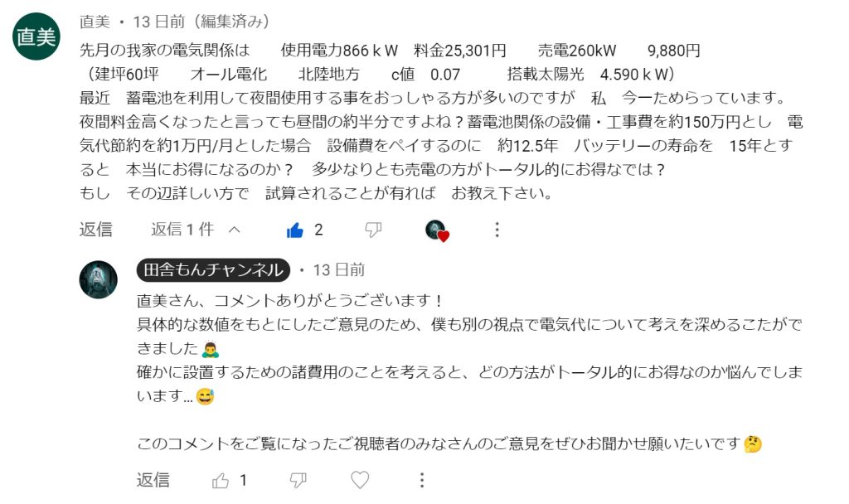This screenshot has width=849, height=504.
Task: Click the blue thumbs-up on 直美's comment
Action: (x=295, y=230)
